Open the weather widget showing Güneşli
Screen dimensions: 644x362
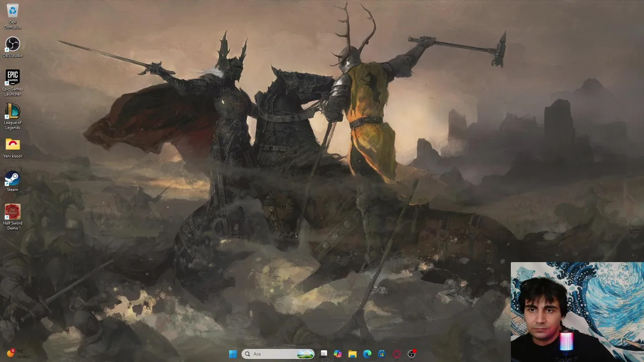(x=19, y=354)
